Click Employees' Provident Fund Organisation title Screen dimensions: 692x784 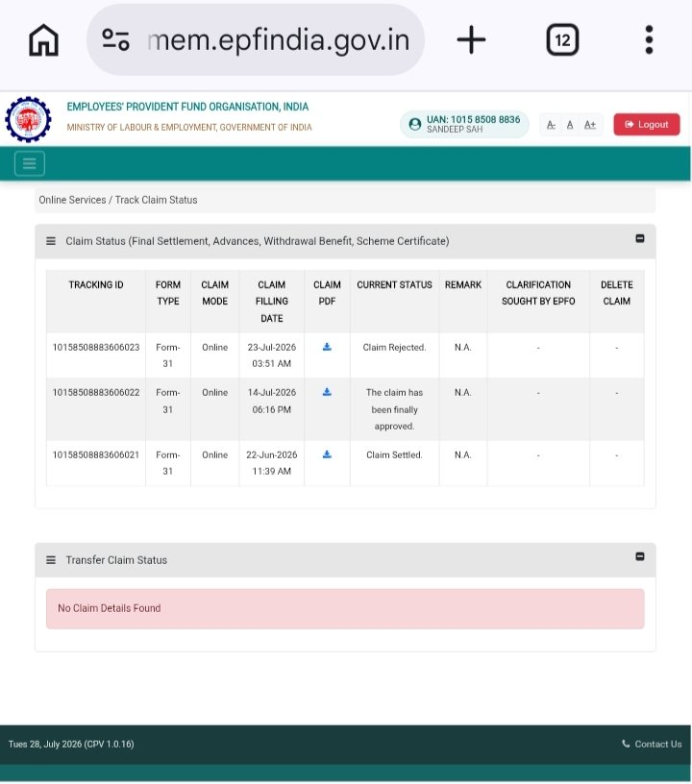click(x=187, y=107)
